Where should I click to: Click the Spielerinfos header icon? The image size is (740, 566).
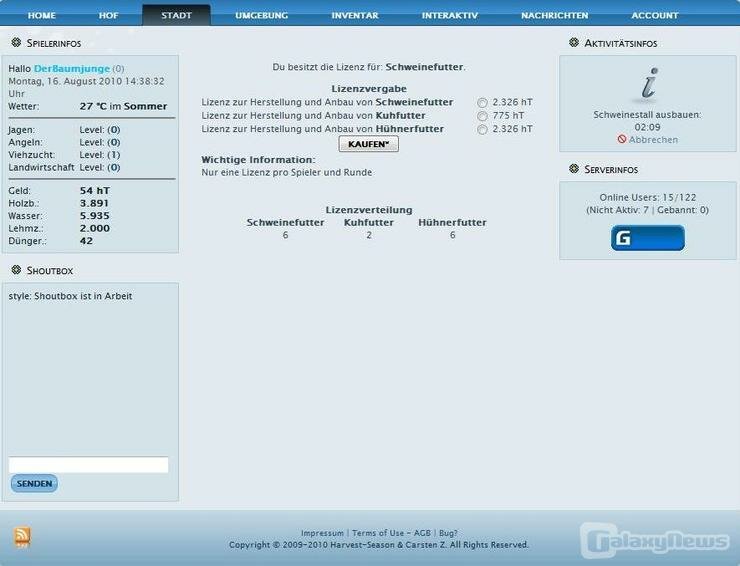coord(17,44)
